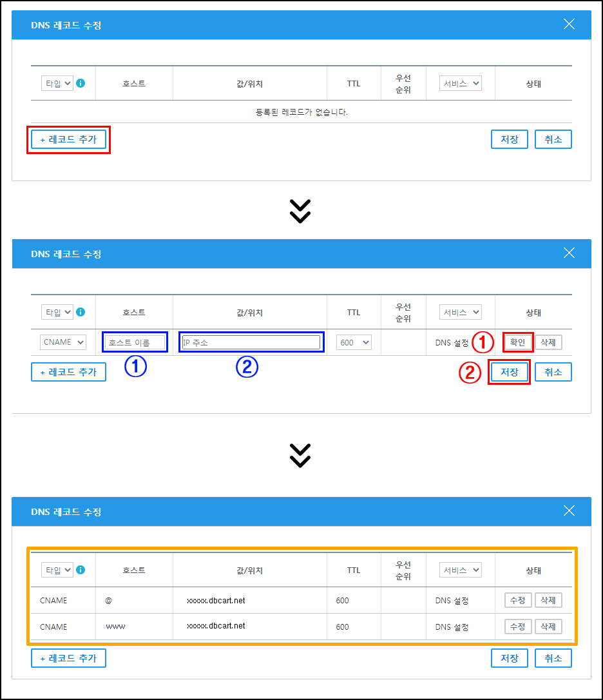Image resolution: width=603 pixels, height=700 pixels.
Task: Click the 호스트 이름 input field
Action: 135,342
